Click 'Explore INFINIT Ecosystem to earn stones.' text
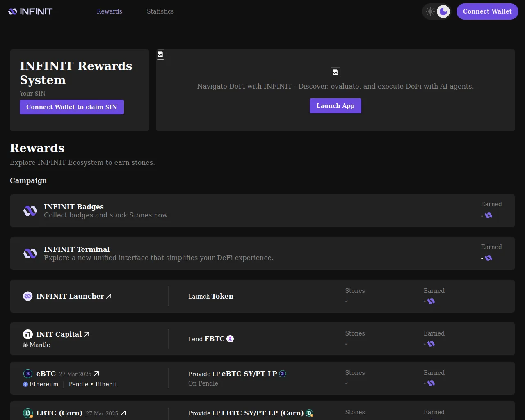Screen dimensions: 525x420 pos(82,162)
